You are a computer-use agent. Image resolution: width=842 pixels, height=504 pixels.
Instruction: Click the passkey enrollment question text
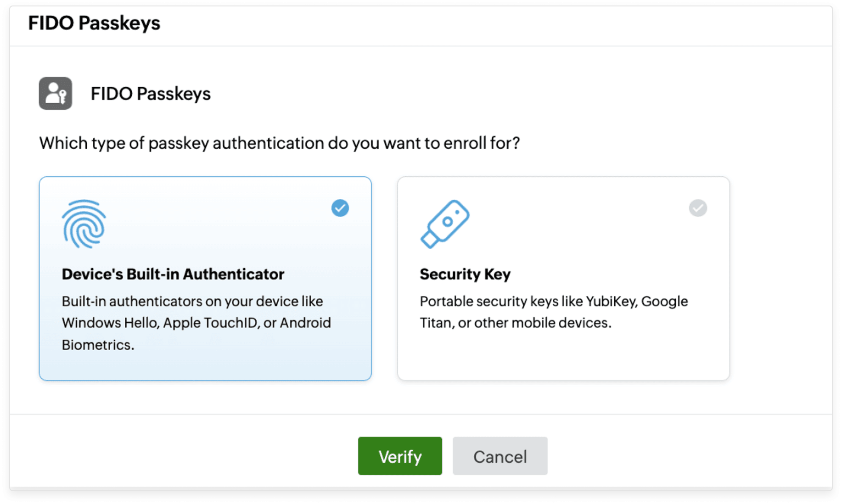(x=279, y=143)
